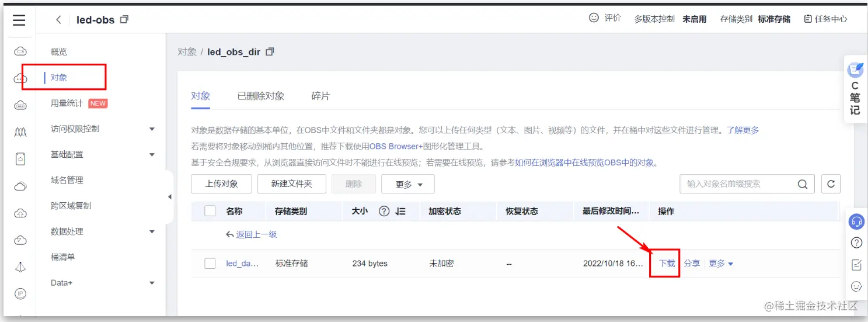Open 用量统计 in the sidebar

point(67,103)
